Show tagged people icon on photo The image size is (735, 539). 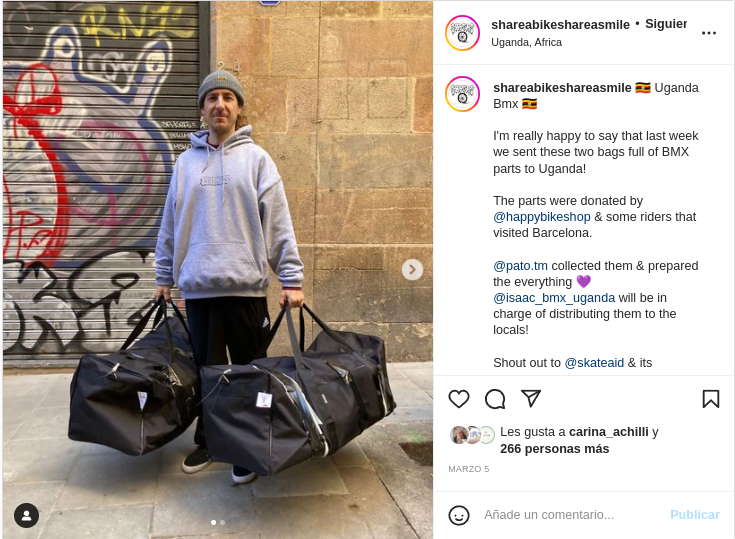[x=27, y=516]
